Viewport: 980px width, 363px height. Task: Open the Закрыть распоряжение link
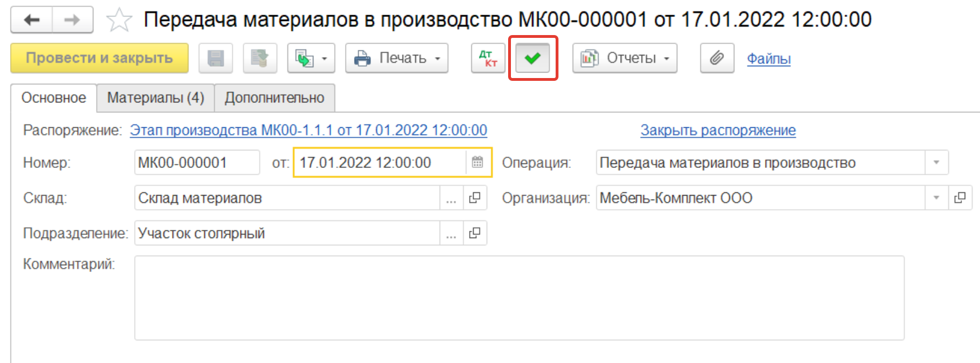tap(718, 130)
